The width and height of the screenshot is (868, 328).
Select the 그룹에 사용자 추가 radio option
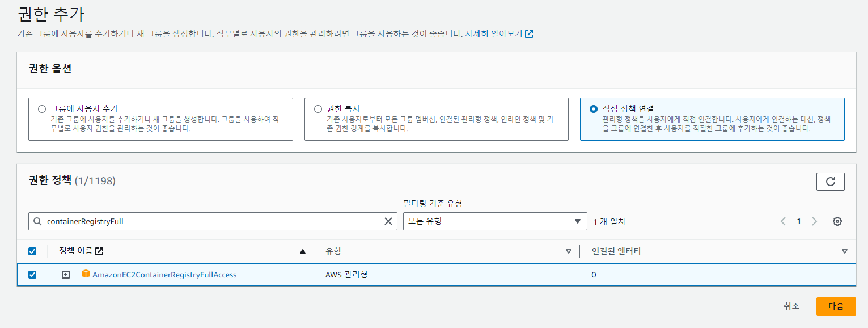pos(41,108)
